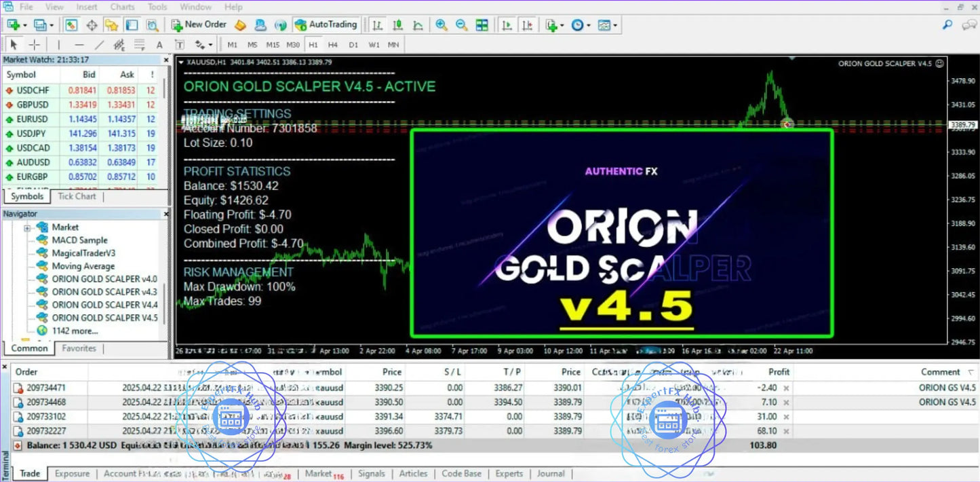The width and height of the screenshot is (980, 482).
Task: Open the Data Window icon
Action: pos(92,25)
